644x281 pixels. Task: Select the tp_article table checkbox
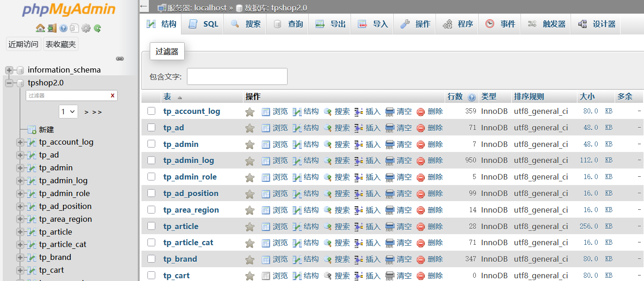click(x=151, y=226)
